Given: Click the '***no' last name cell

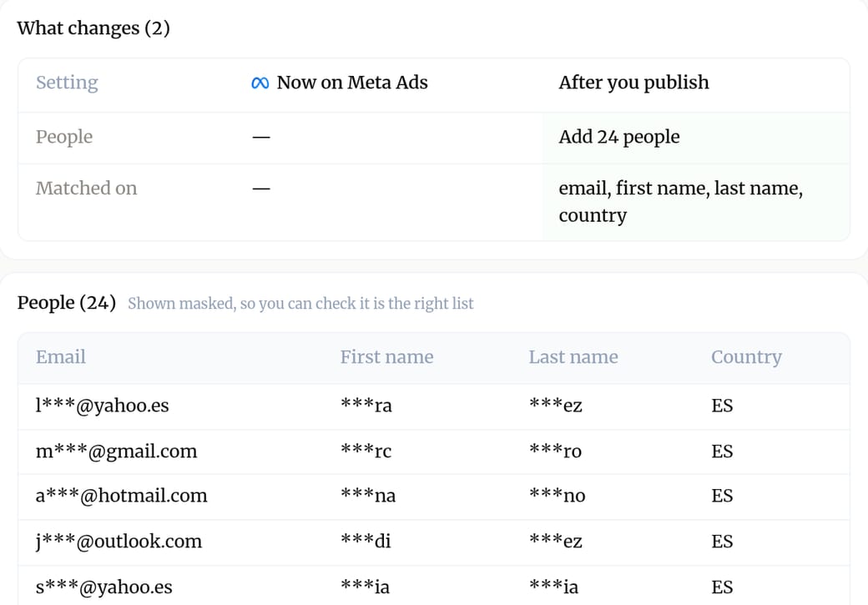Looking at the screenshot, I should point(558,496).
